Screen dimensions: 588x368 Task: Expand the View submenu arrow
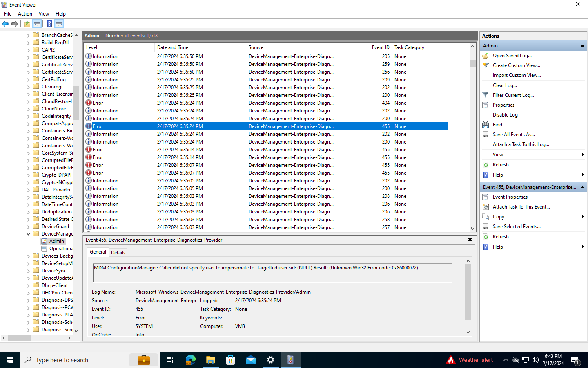pyautogui.click(x=584, y=154)
